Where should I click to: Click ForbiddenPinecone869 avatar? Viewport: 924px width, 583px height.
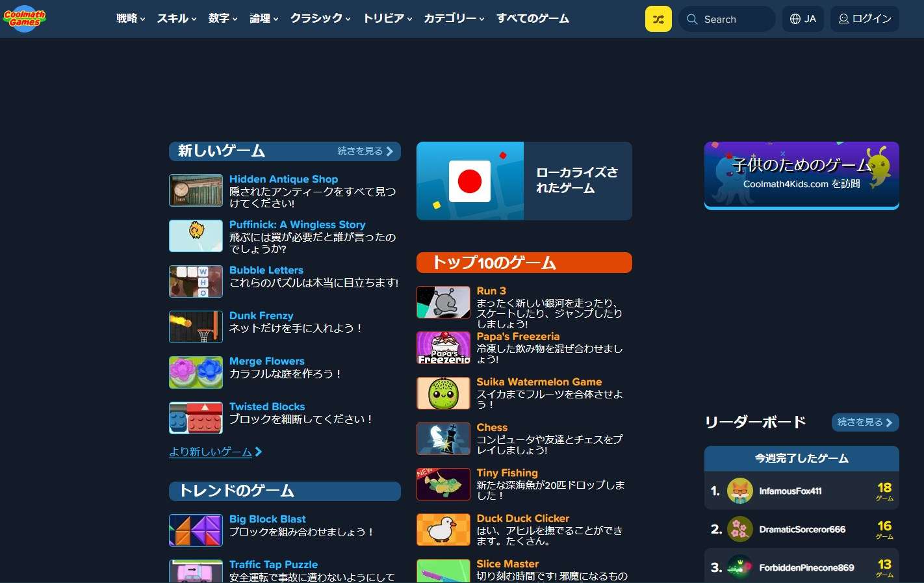[739, 567]
